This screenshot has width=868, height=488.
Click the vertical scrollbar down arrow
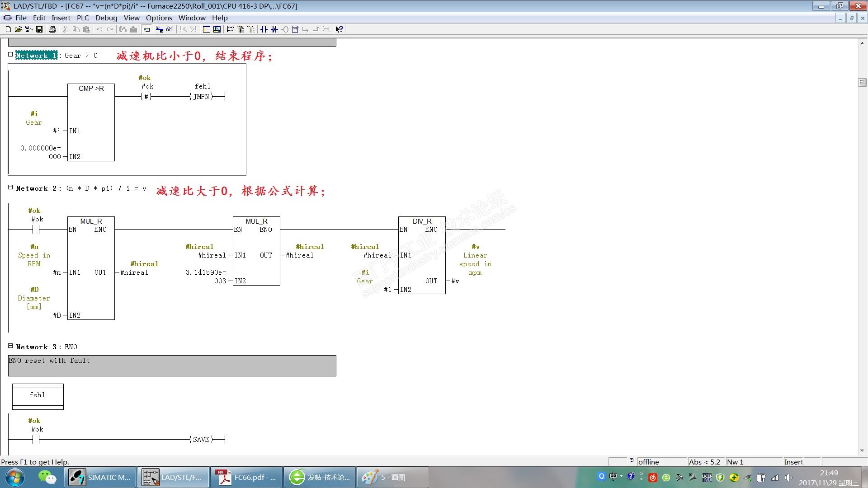point(862,450)
